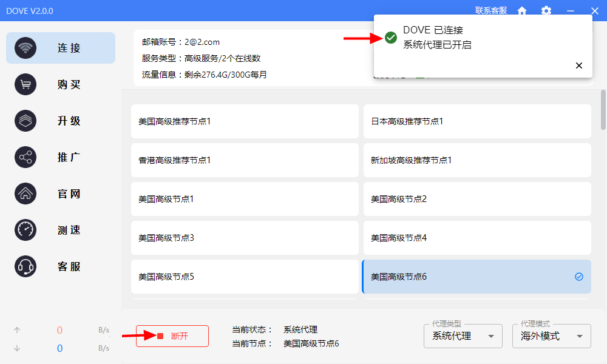Click the shopping cart purchase icon
The height and width of the screenshot is (364, 607).
click(25, 84)
